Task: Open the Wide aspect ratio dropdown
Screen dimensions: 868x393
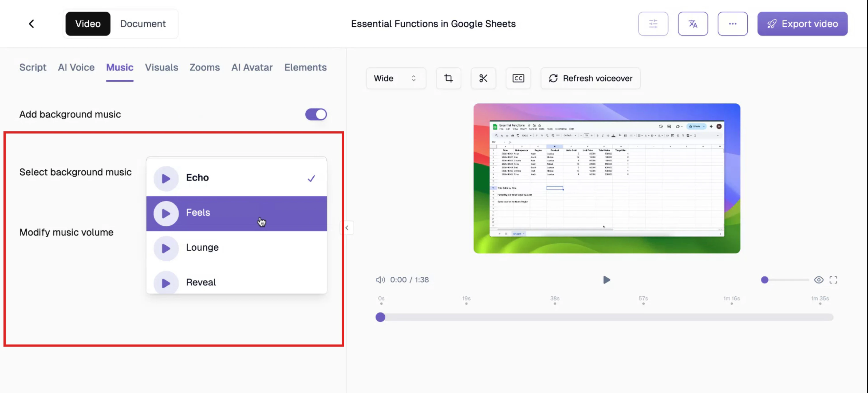Action: click(x=396, y=78)
